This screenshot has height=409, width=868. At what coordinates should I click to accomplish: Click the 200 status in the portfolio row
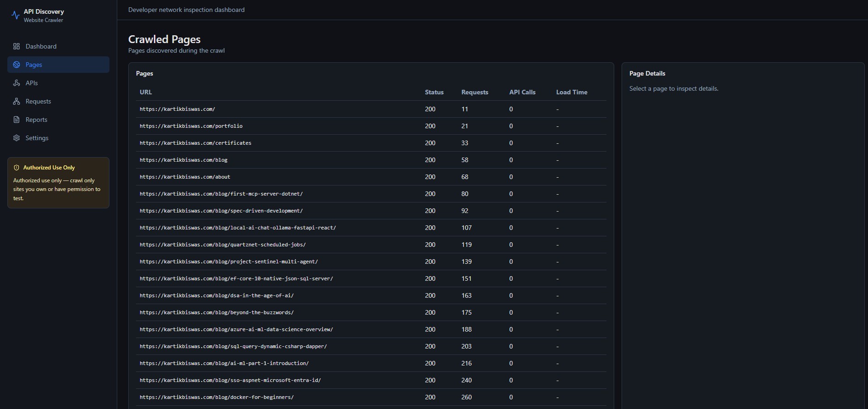click(430, 126)
